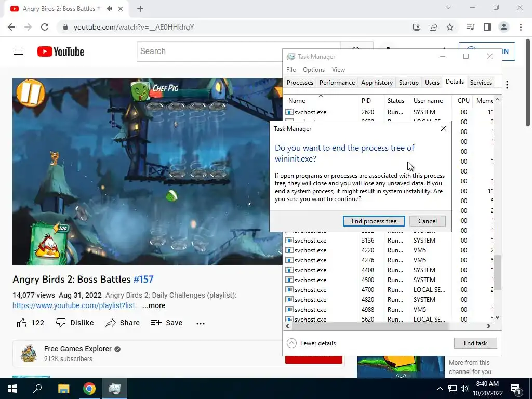Open taskbar search magnifier

pos(37,389)
